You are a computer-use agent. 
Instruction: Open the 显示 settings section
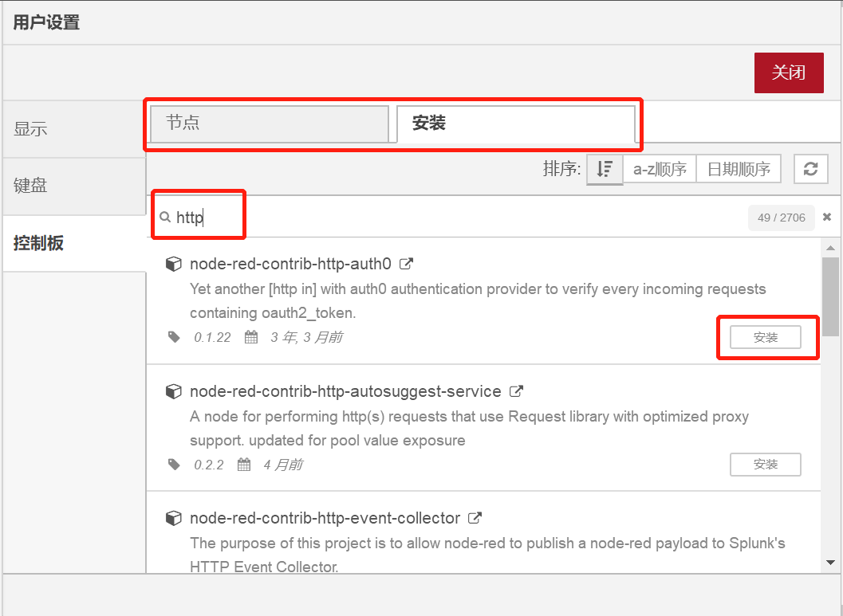[73, 129]
